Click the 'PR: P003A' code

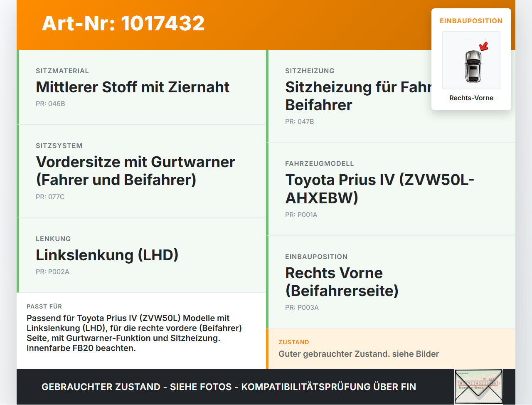pyautogui.click(x=302, y=308)
